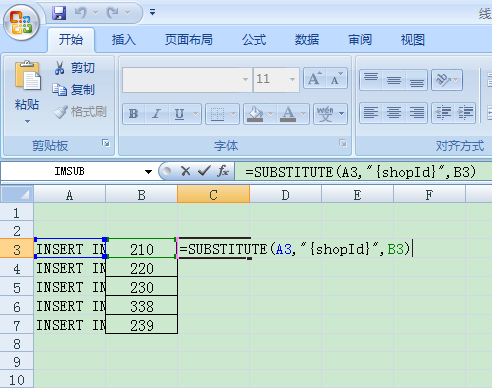Click Name Box showing IMSUB
This screenshot has height=388, width=492.
click(x=70, y=171)
